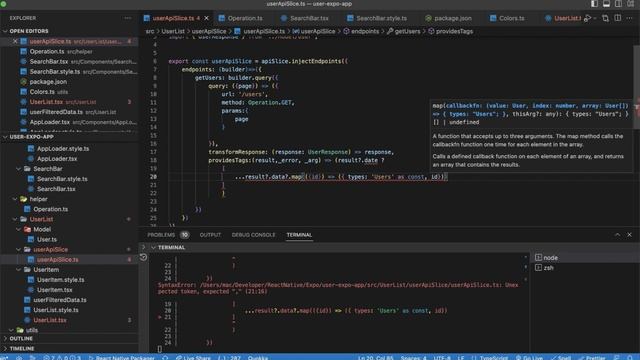Switch to the UserList.tsx editor tab
The height and width of the screenshot is (360, 640).
click(564, 18)
